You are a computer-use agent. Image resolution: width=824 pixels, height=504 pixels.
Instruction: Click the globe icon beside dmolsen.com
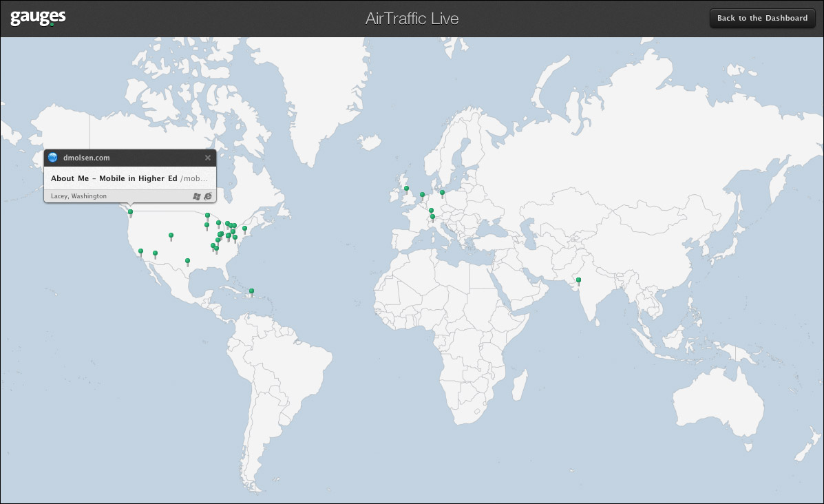pyautogui.click(x=52, y=157)
